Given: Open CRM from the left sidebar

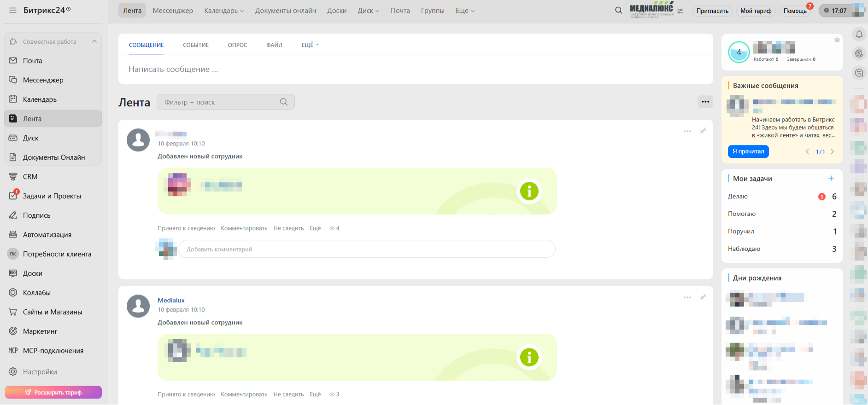Looking at the screenshot, I should coord(30,177).
